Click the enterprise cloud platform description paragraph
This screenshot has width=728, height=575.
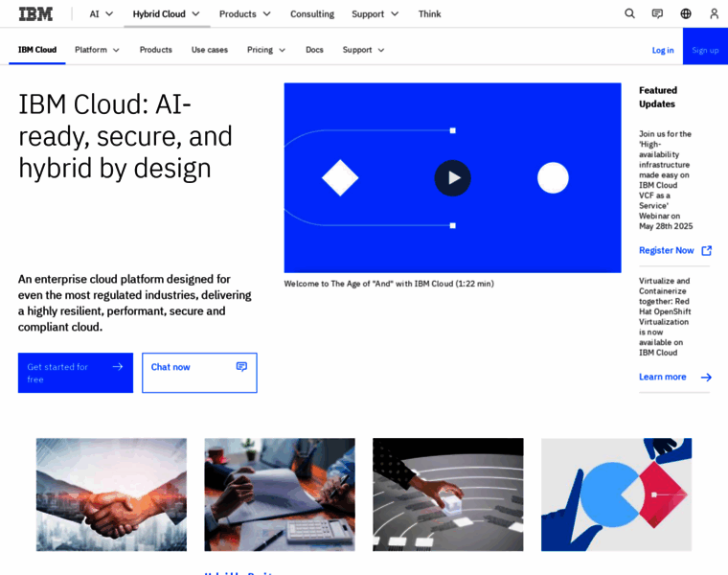coord(135,303)
